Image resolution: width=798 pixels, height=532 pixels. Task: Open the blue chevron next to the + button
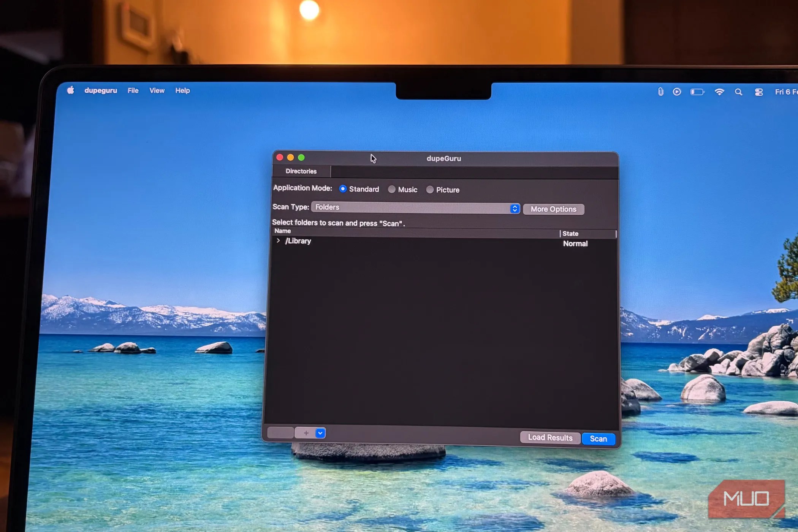[x=320, y=433]
